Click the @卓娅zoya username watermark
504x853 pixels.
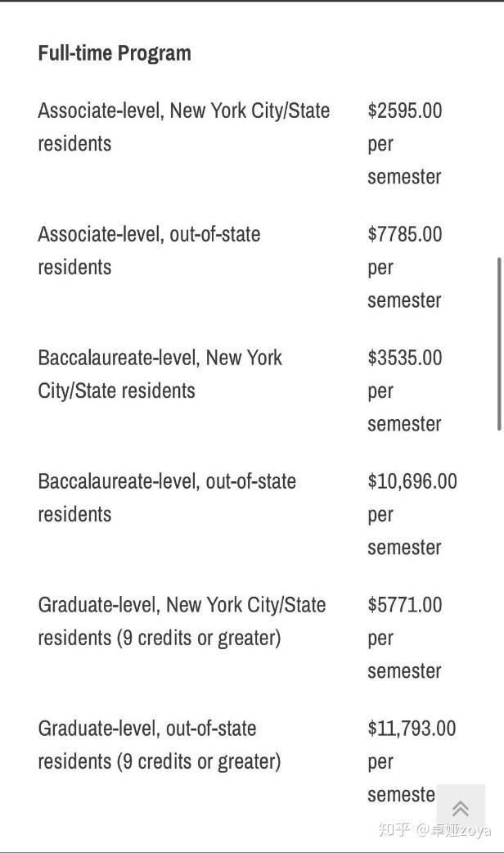coord(453,830)
